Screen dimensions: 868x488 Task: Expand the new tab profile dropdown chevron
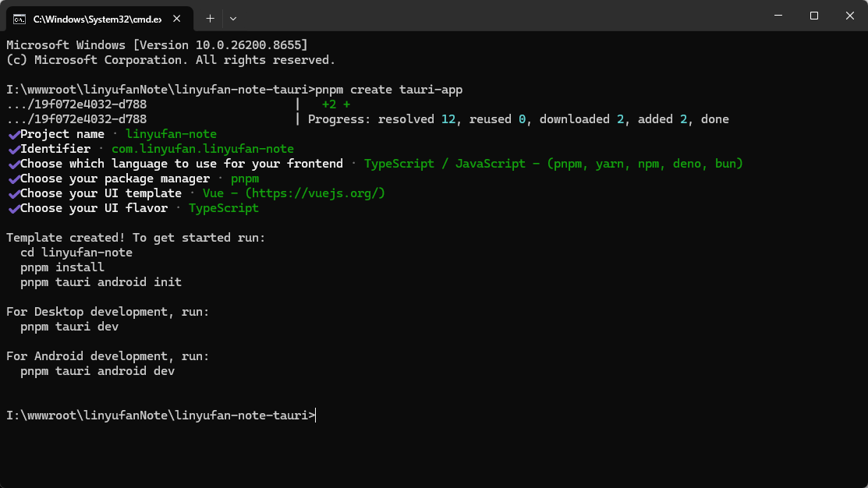tap(233, 19)
